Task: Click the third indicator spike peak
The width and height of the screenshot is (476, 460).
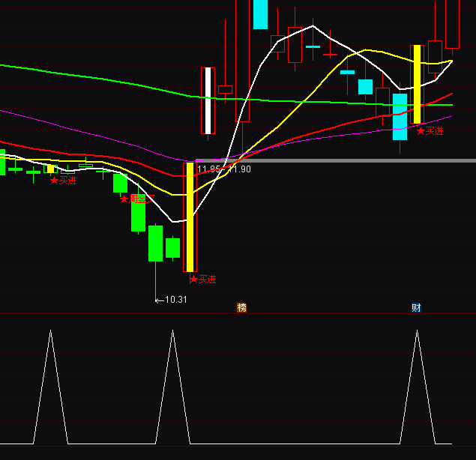Action: [417, 330]
